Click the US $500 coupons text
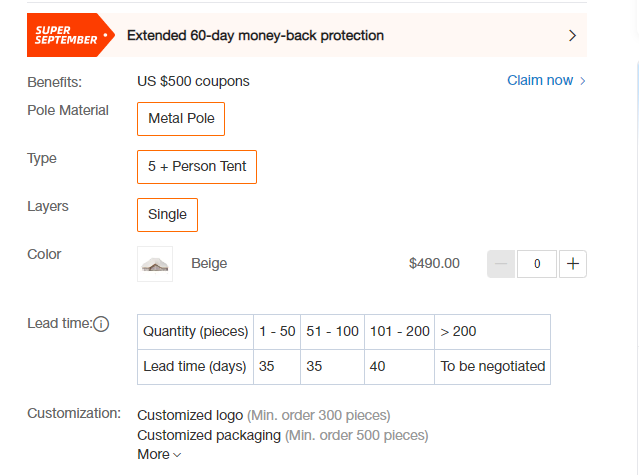The width and height of the screenshot is (639, 475). pyautogui.click(x=193, y=81)
